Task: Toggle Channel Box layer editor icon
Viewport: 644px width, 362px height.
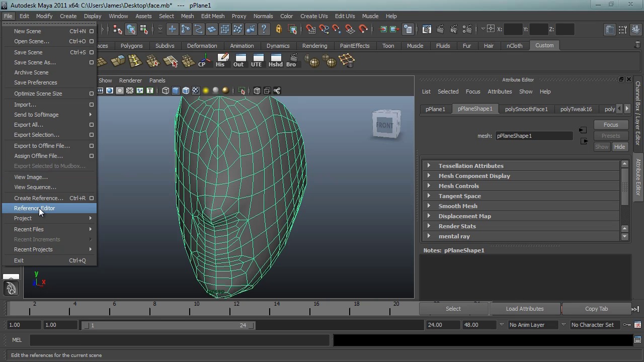Action: 635,30
